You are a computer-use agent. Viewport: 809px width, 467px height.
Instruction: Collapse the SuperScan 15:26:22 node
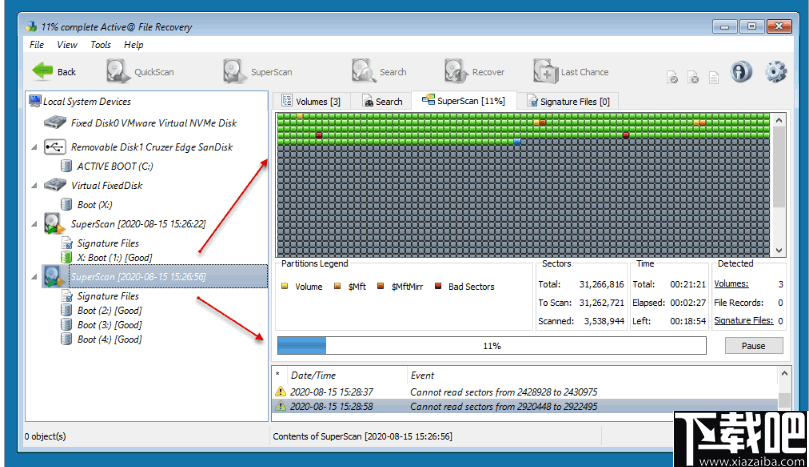34,224
